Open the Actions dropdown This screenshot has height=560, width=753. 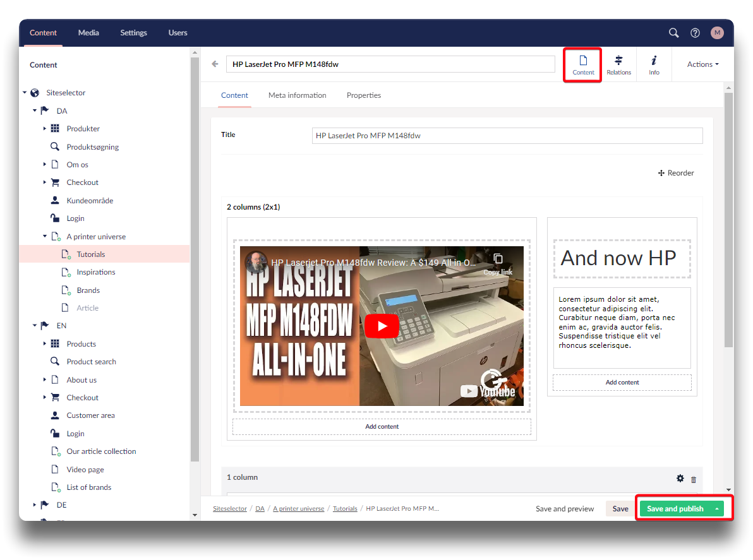click(x=702, y=64)
